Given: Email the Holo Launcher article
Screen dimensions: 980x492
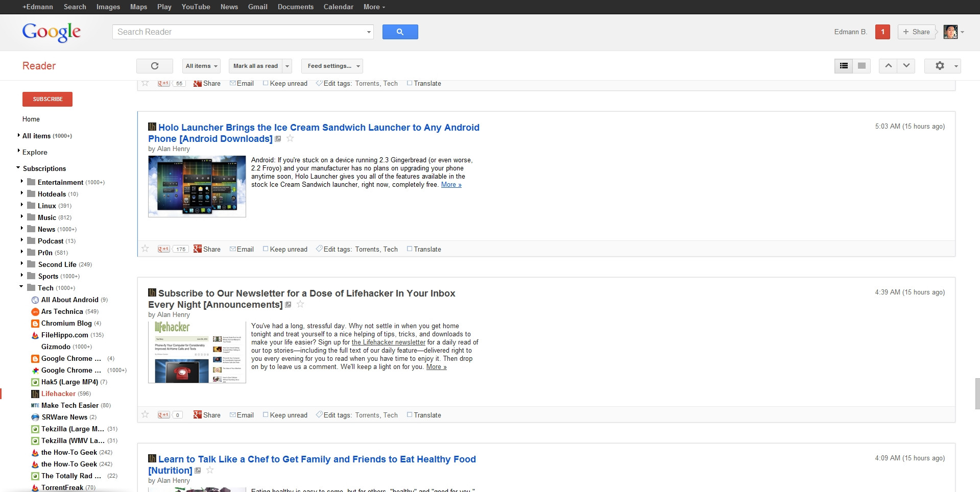Looking at the screenshot, I should coord(242,249).
